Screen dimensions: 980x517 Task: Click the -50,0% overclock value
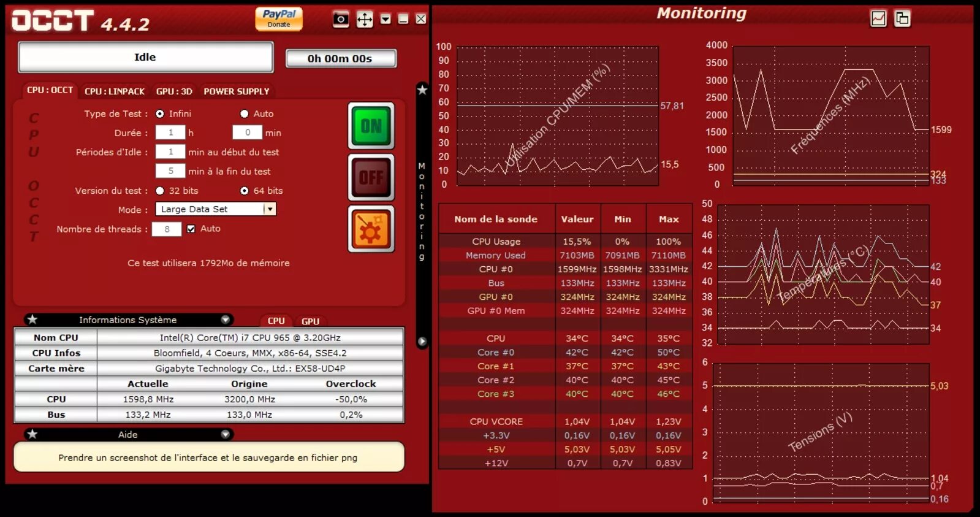coord(351,399)
